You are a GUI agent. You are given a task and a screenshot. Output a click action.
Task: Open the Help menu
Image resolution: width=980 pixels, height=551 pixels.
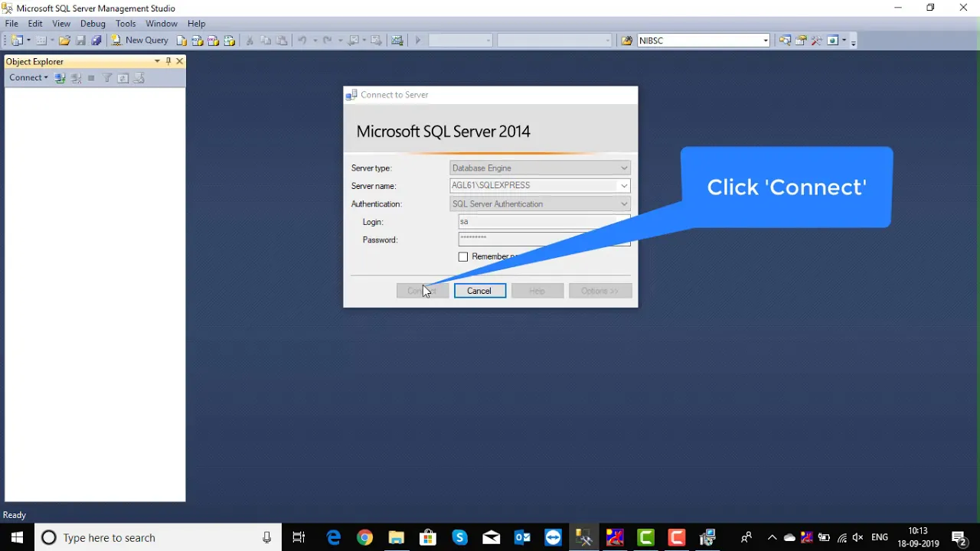coord(197,24)
